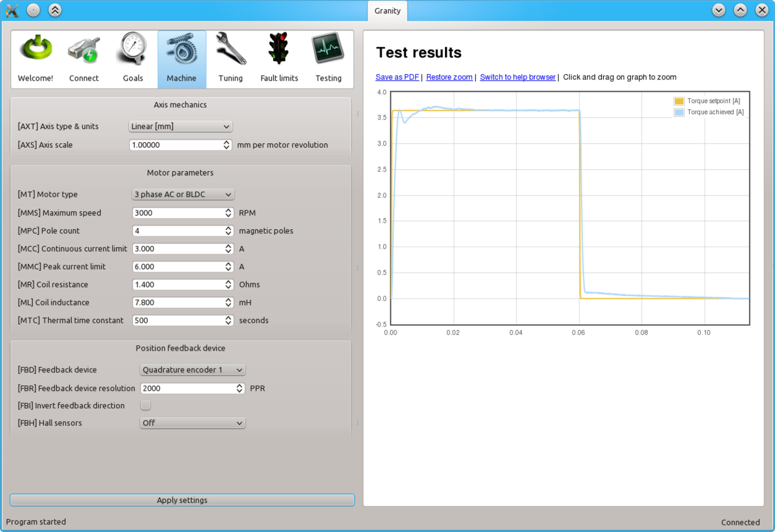This screenshot has height=532, width=775.
Task: Collapse the window with the titlebar chevron
Action: (x=56, y=10)
